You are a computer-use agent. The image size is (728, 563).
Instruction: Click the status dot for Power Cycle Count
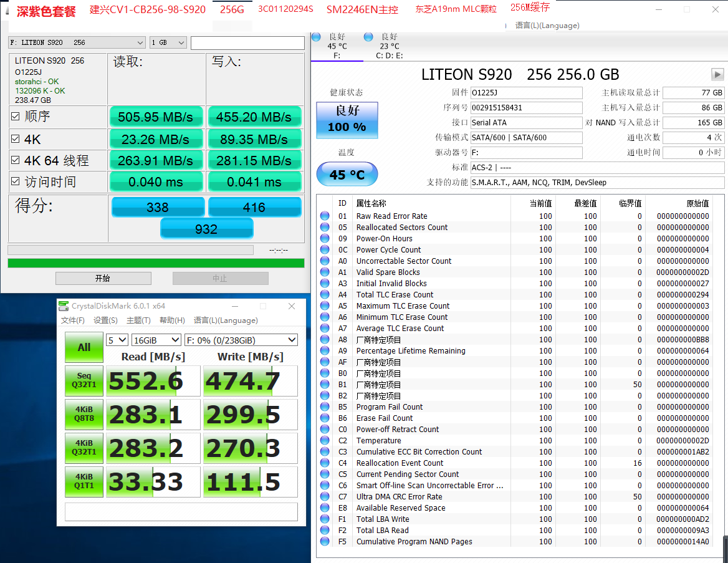tap(325, 249)
